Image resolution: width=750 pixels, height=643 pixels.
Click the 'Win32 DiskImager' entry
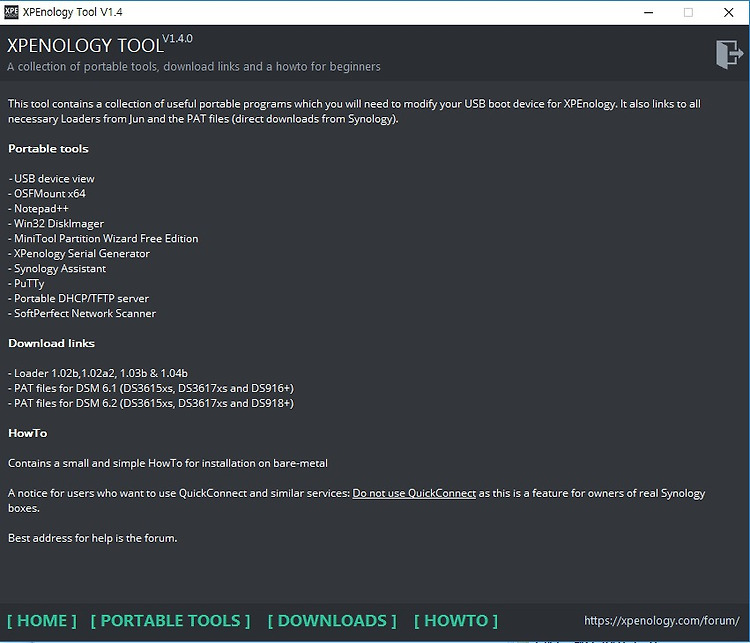(56, 223)
